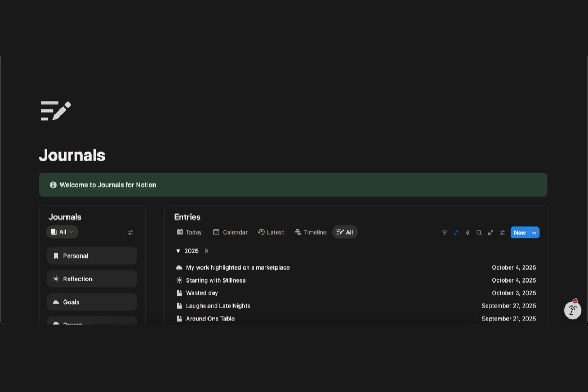This screenshot has width=588, height=392.
Task: Collapse the 2025 entries group
Action: (178, 251)
